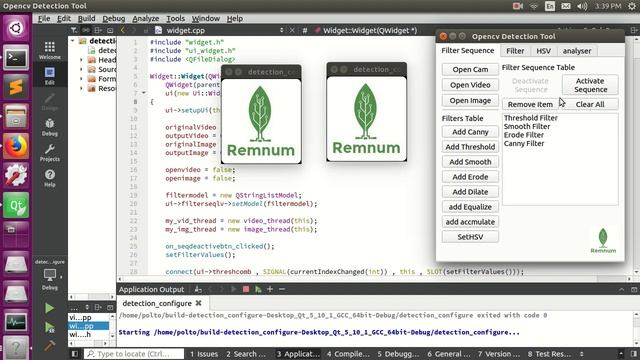
Task: Click the Qt Creator launcher icon
Action: (x=16, y=205)
